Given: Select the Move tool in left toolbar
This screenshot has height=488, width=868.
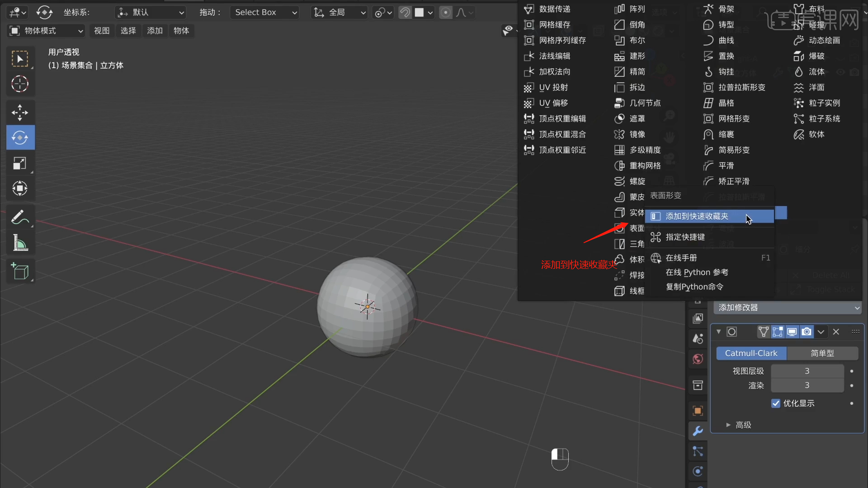Looking at the screenshot, I should click(20, 113).
